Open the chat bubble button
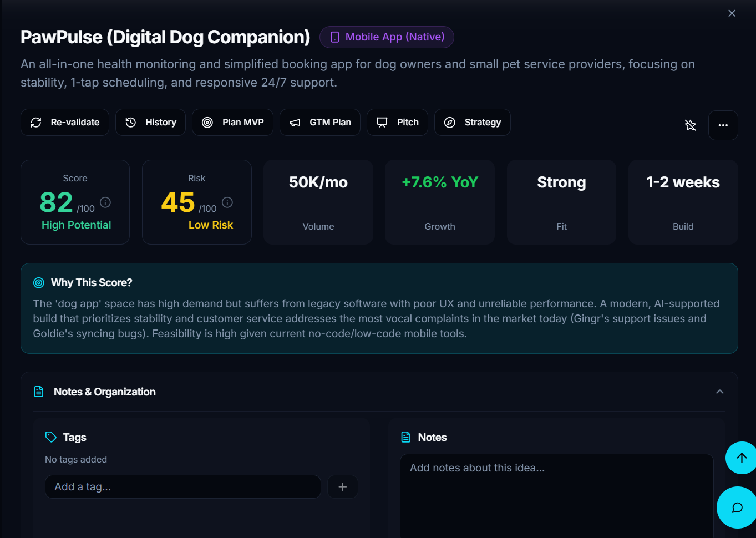 (737, 507)
